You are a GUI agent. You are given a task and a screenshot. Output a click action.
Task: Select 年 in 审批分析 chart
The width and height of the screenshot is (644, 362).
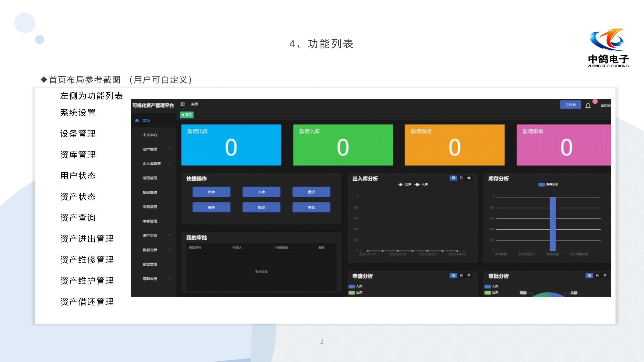(605, 275)
